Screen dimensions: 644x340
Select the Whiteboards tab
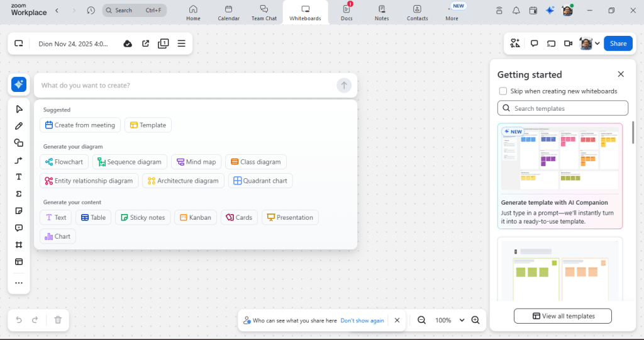click(x=305, y=13)
